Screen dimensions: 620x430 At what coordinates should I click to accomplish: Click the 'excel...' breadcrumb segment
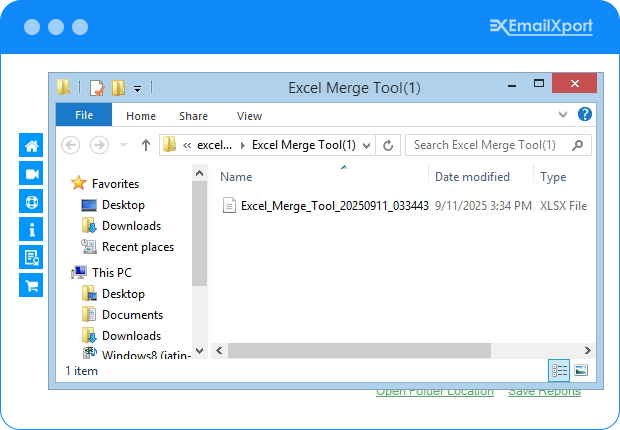point(214,145)
